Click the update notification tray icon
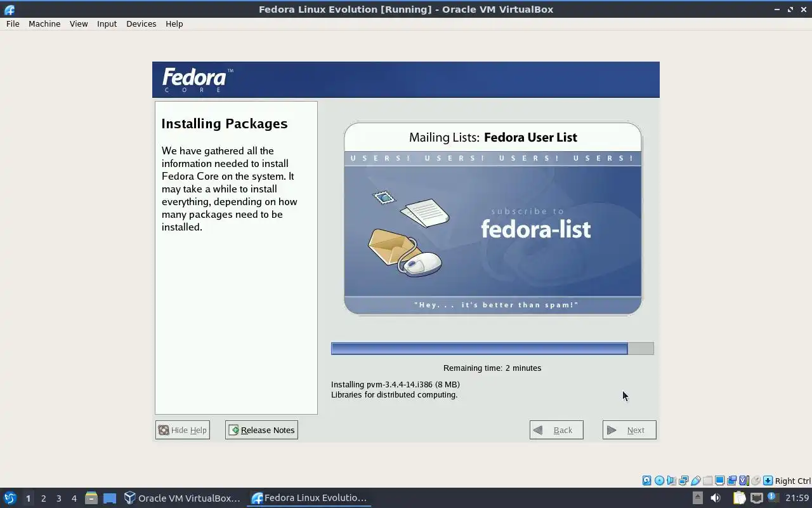Viewport: 812px width, 508px height. pos(773,498)
